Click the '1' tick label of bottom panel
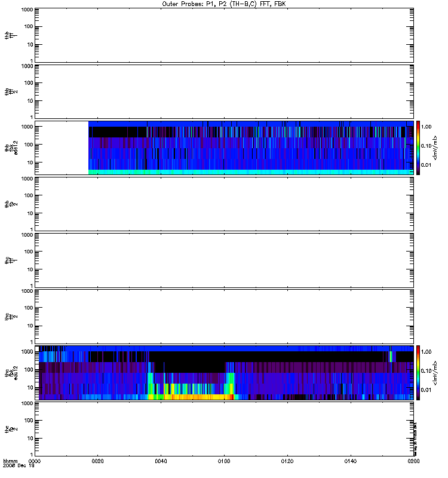Viewport: 448px width, 478px height. pos(32,455)
